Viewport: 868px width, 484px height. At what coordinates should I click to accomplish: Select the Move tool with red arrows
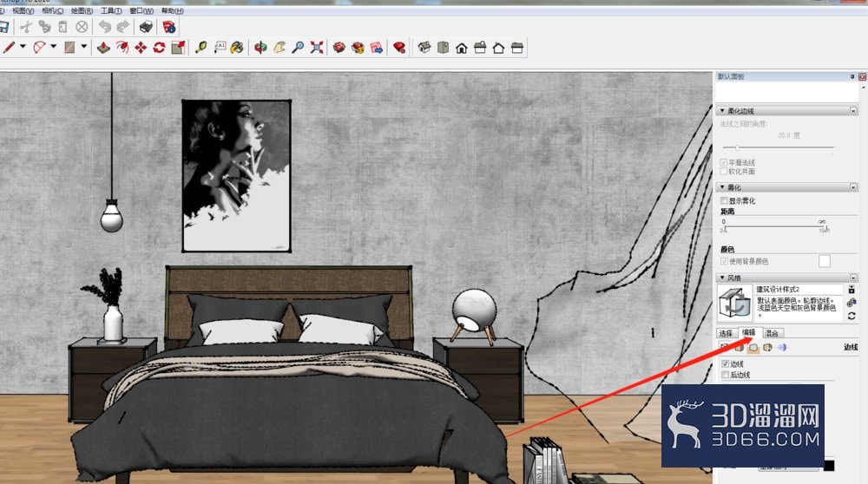141,48
